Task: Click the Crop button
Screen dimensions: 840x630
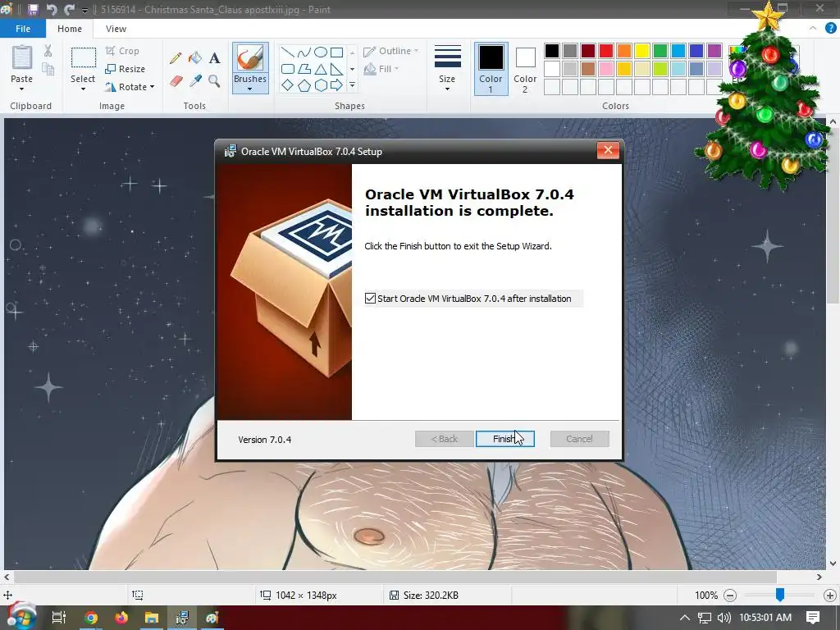Action: 123,51
